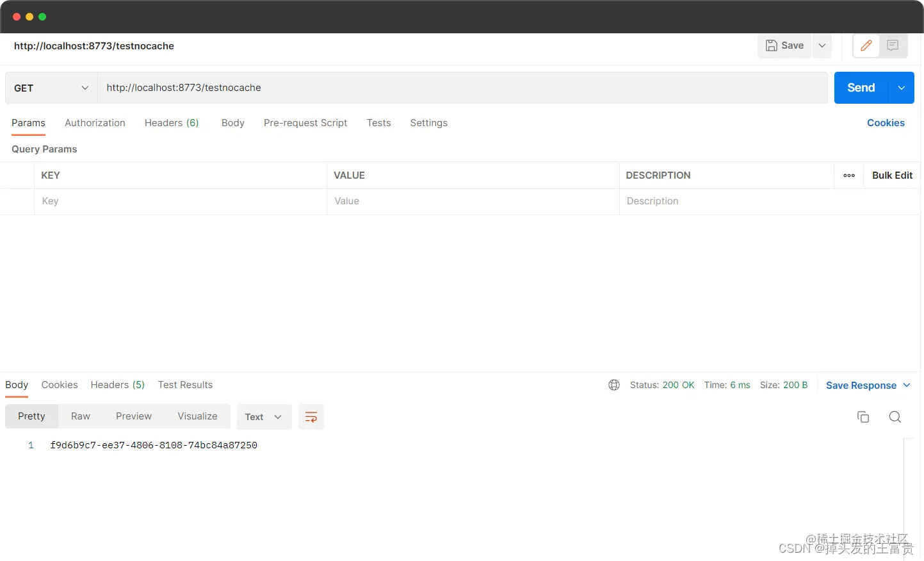Open the comments speech bubble icon
Screen dimensions: 924x561
click(x=893, y=45)
